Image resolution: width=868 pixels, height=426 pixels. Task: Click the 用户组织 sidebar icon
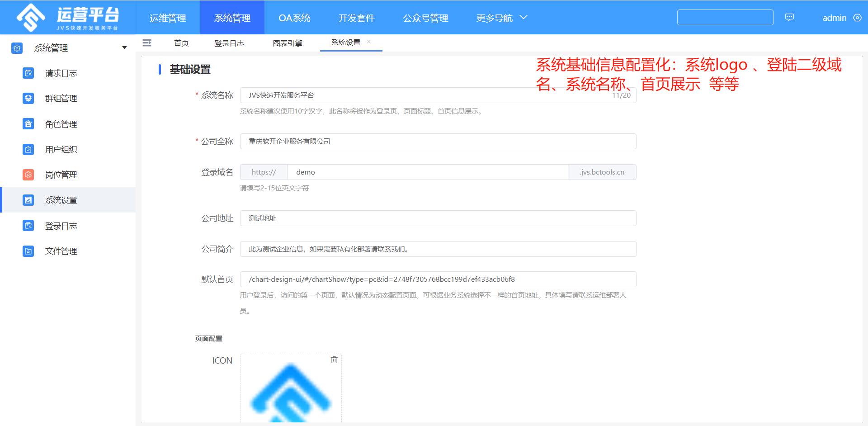coord(28,149)
